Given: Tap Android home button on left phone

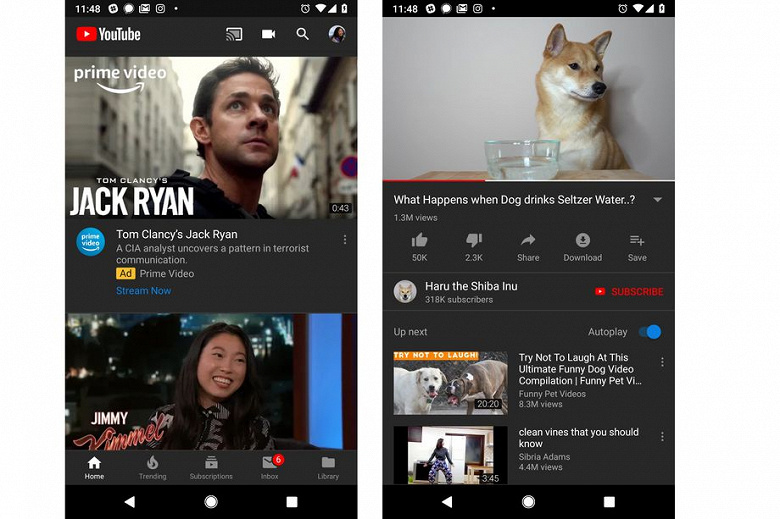Looking at the screenshot, I should 211,502.
